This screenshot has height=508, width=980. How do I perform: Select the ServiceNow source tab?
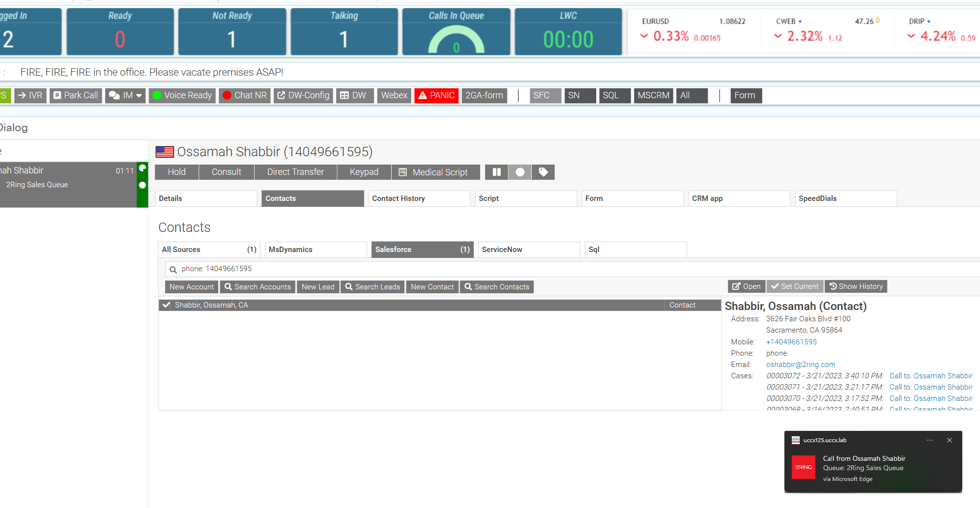(529, 250)
